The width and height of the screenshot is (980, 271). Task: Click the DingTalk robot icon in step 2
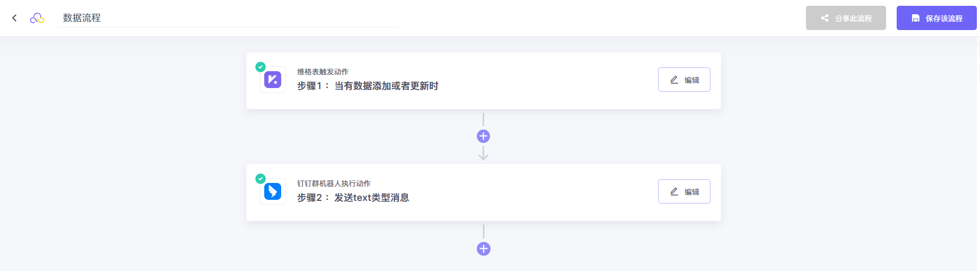273,191
